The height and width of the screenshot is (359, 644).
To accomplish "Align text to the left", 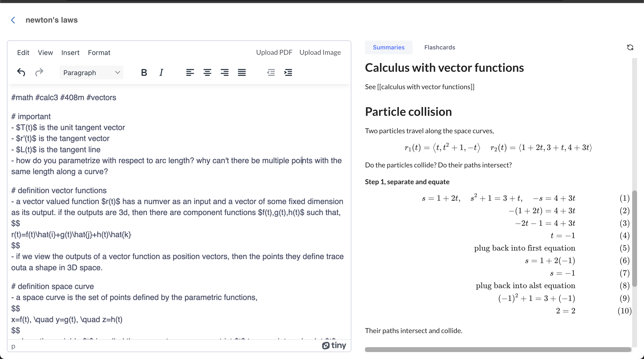I will coord(190,72).
